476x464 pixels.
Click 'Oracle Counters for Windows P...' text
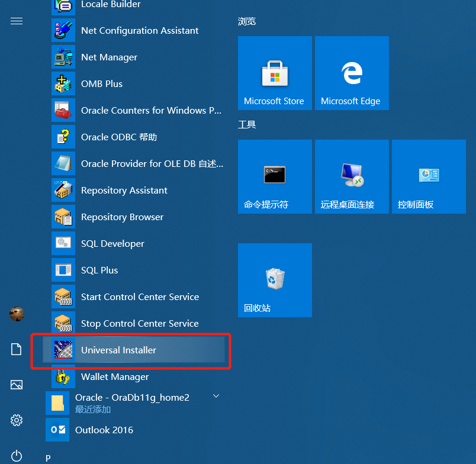click(x=151, y=111)
